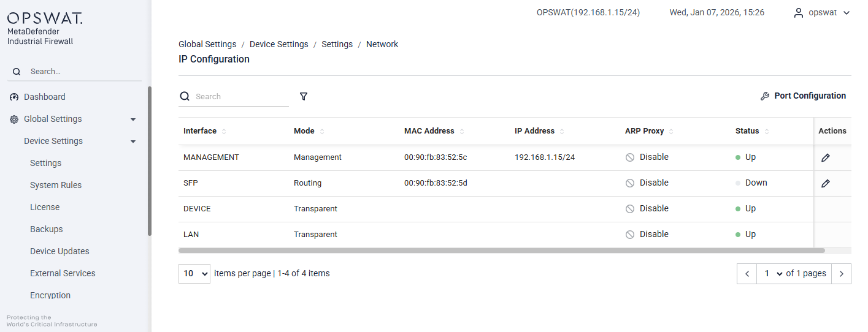Open the items per page dropdown

point(194,274)
